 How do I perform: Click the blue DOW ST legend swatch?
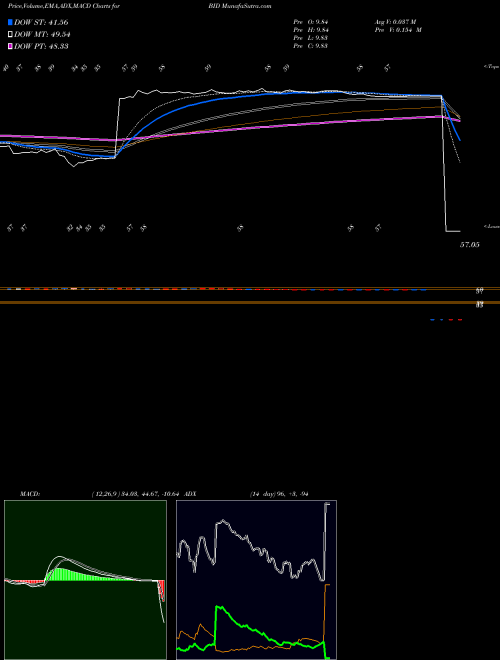pyautogui.click(x=10, y=22)
